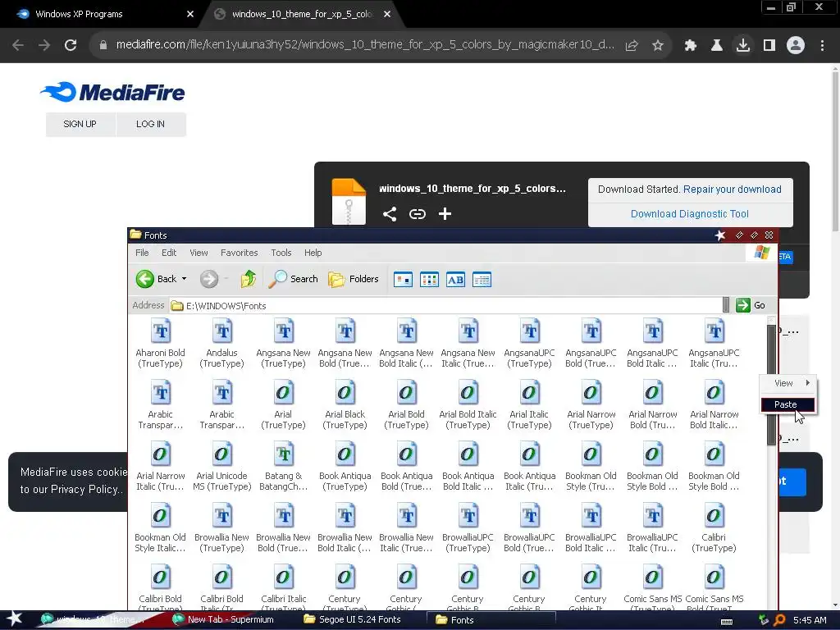The image size is (840, 630).
Task: Open the Edit menu in Fonts window
Action: pos(169,253)
